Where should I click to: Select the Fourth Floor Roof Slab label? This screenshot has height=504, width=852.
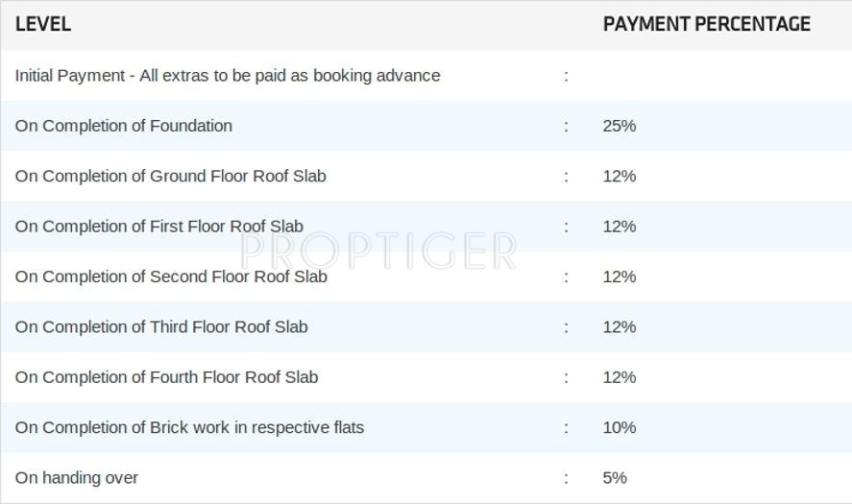coord(166,377)
